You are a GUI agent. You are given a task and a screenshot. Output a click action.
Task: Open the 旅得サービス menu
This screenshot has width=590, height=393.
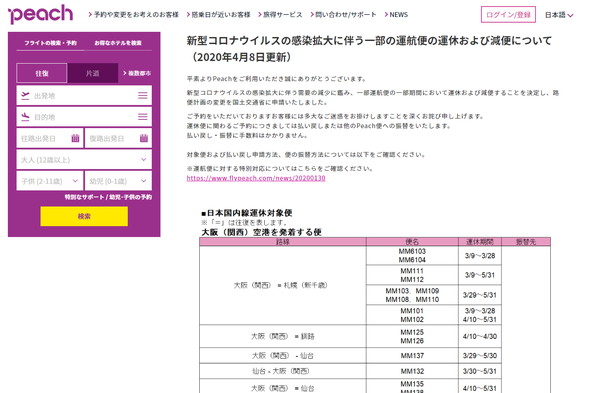pyautogui.click(x=280, y=15)
